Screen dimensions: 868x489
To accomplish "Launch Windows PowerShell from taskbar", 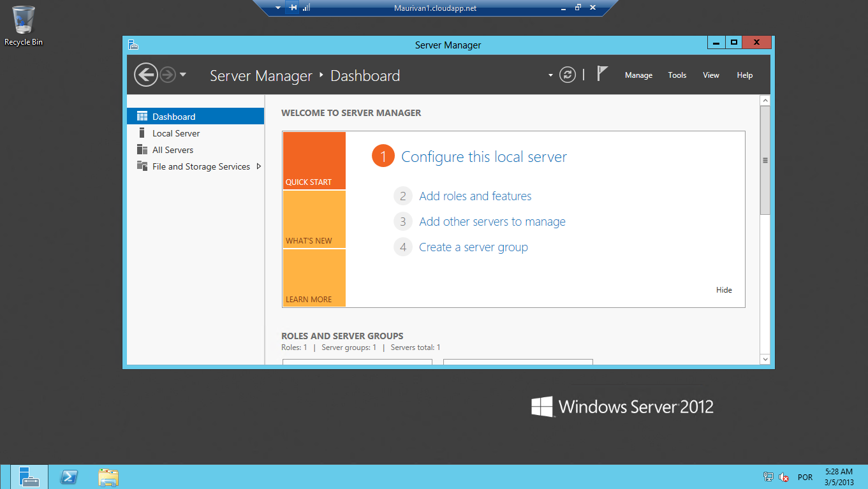I will click(69, 477).
